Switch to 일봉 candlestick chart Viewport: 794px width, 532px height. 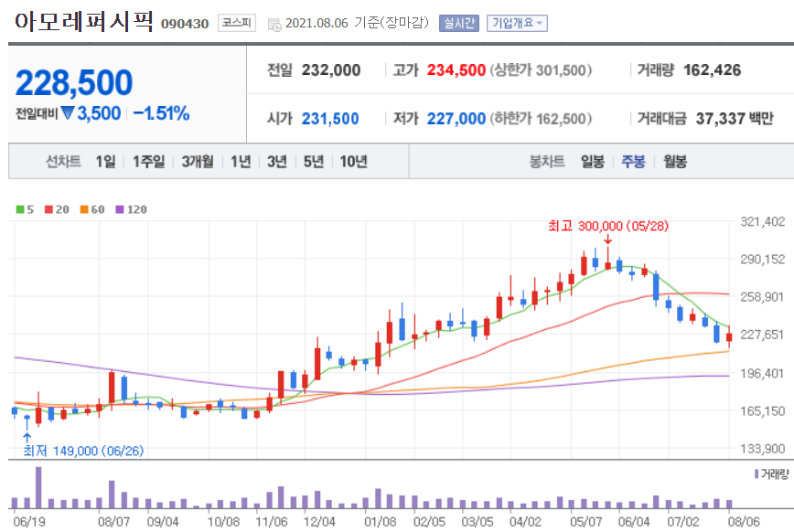[x=593, y=162]
